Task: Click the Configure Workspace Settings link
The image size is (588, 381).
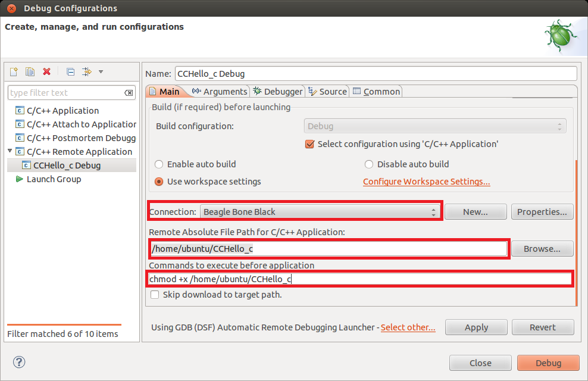Action: tap(426, 182)
